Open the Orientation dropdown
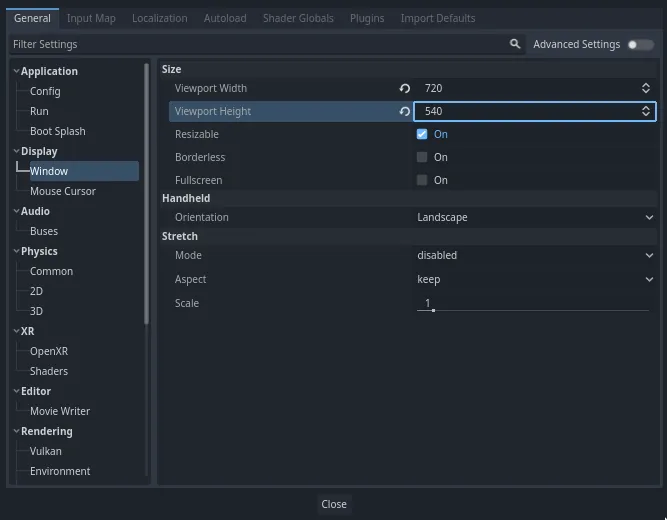The image size is (667, 520). [x=535, y=217]
